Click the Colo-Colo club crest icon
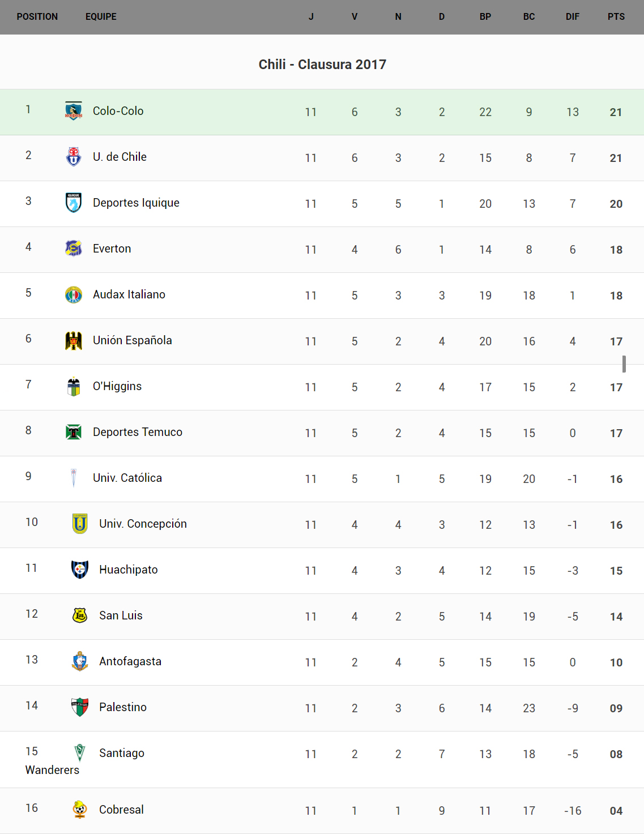644x834 pixels. [x=74, y=111]
